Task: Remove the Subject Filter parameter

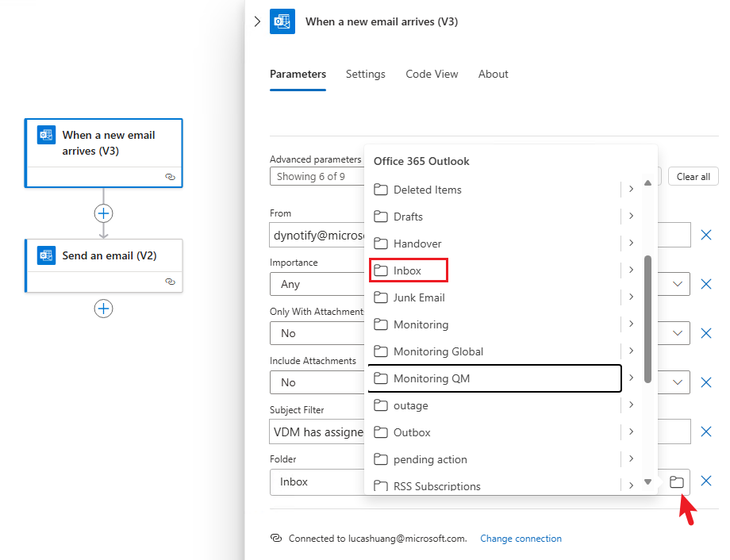Action: [x=705, y=432]
